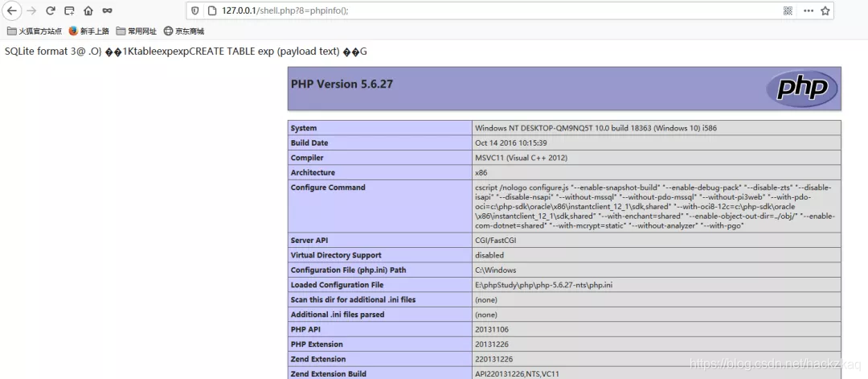Go to the browser home page
Viewport: 868px width, 379px height.
click(x=88, y=10)
